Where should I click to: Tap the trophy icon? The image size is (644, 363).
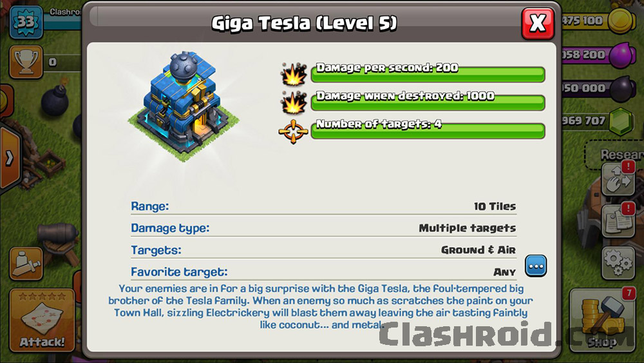(26, 62)
